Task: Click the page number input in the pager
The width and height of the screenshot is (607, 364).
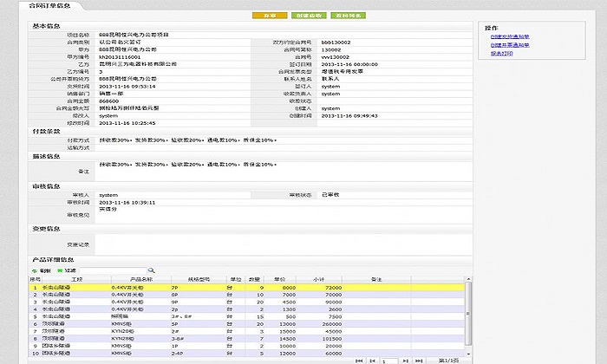Action: [389, 361]
